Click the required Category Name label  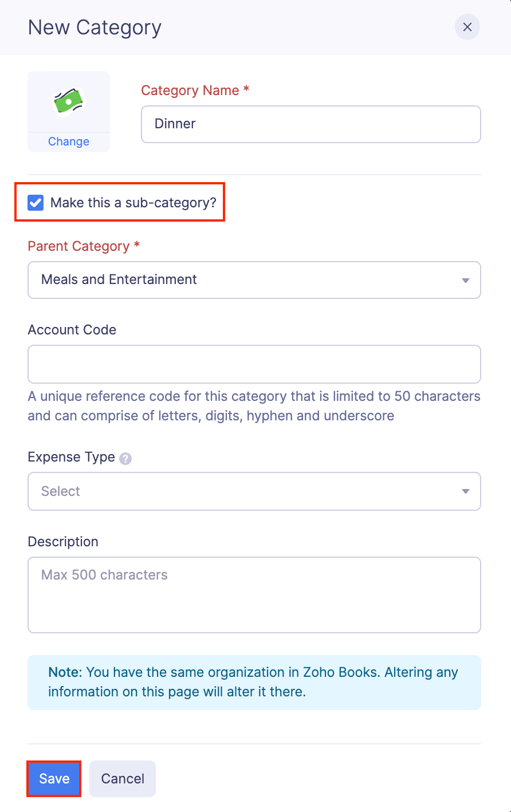tap(195, 90)
